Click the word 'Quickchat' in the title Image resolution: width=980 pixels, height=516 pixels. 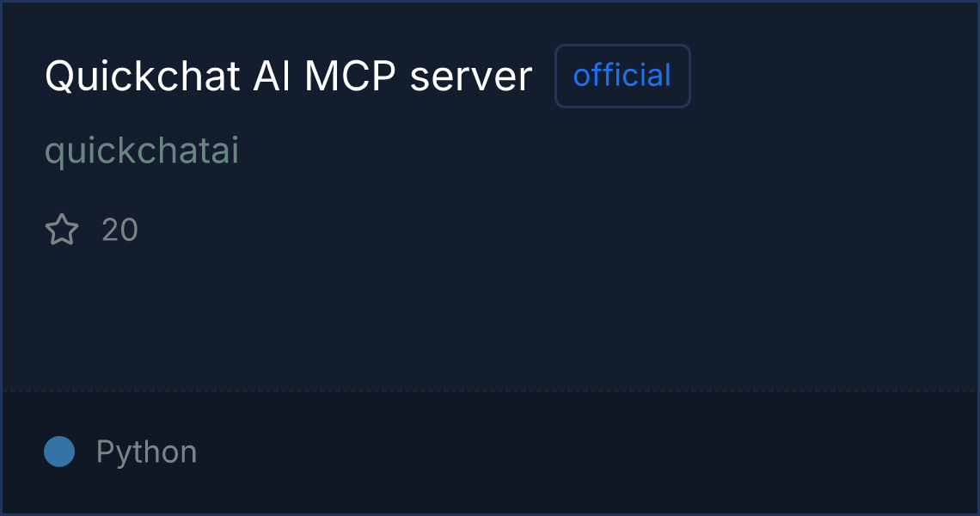point(143,77)
